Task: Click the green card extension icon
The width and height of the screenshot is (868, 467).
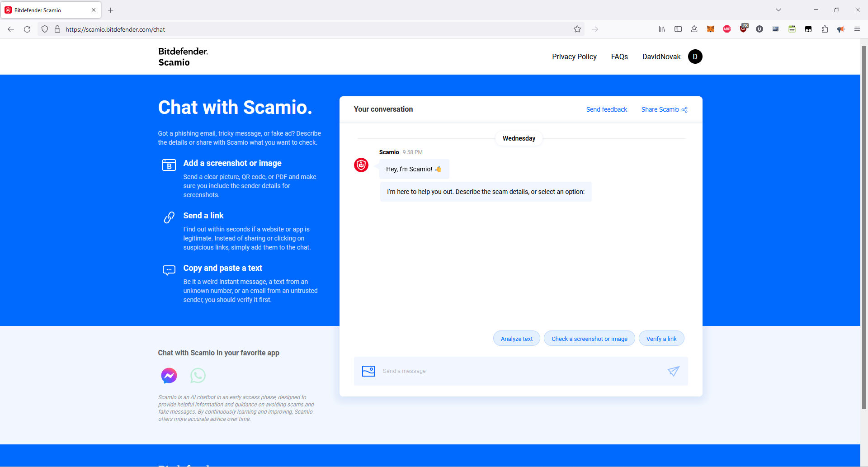Action: coord(792,29)
